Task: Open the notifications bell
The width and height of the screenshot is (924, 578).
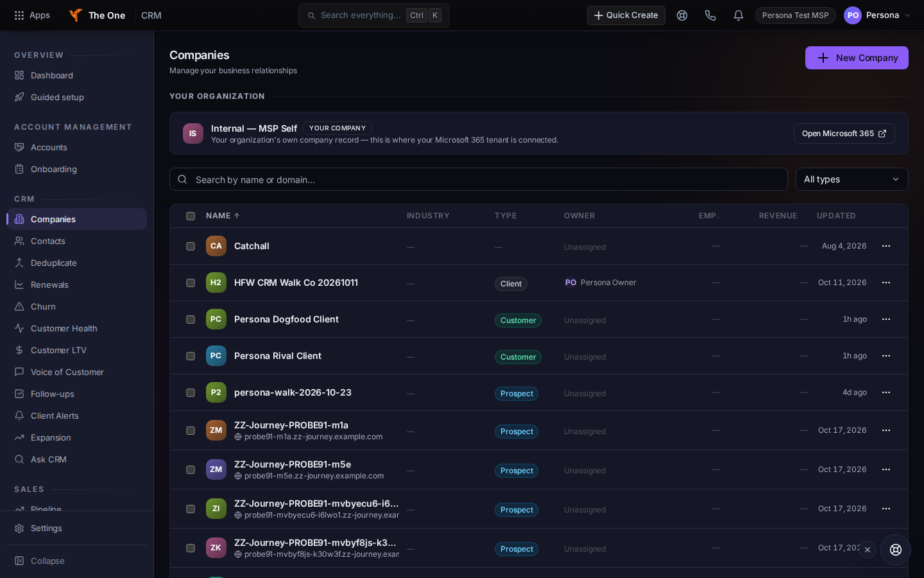Action: coord(739,15)
